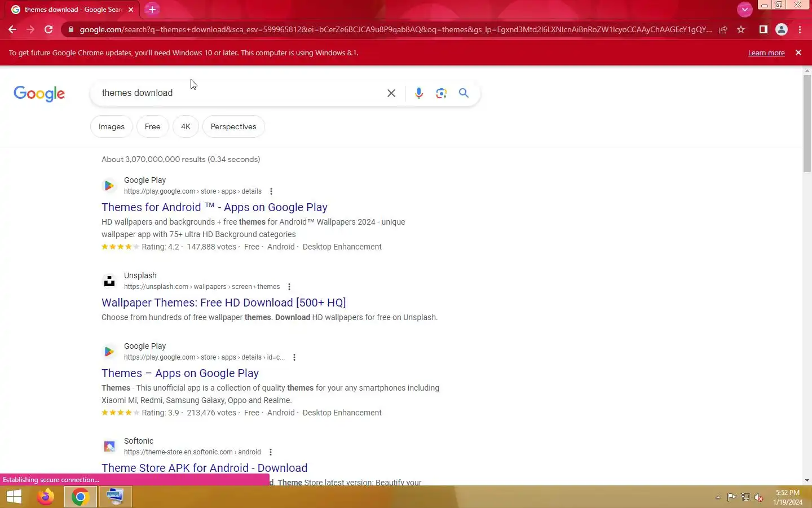Open the Chrome three-dot menu
Screen dimensions: 812x508
800,29
